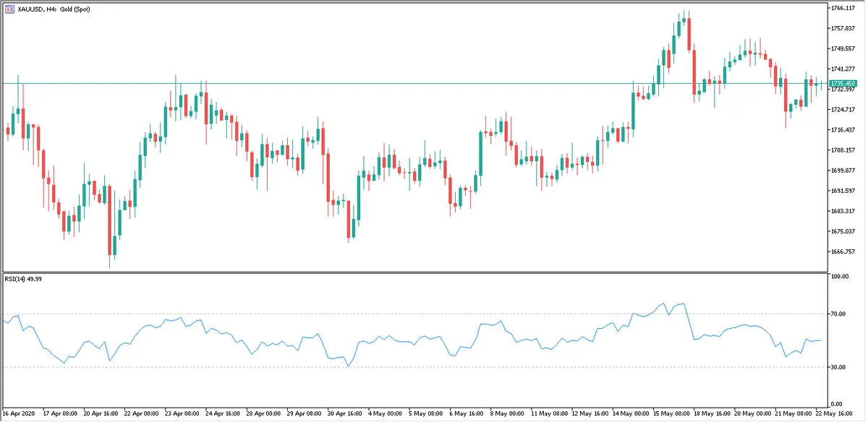Click the 1766.117 price axis label
The width and height of the screenshot is (868, 422).
[844, 8]
